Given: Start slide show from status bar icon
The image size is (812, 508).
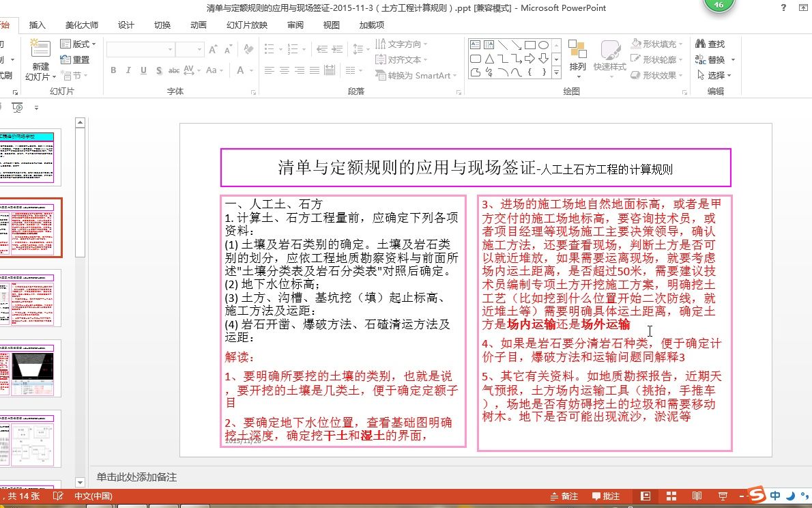Looking at the screenshot, I should tap(722, 496).
